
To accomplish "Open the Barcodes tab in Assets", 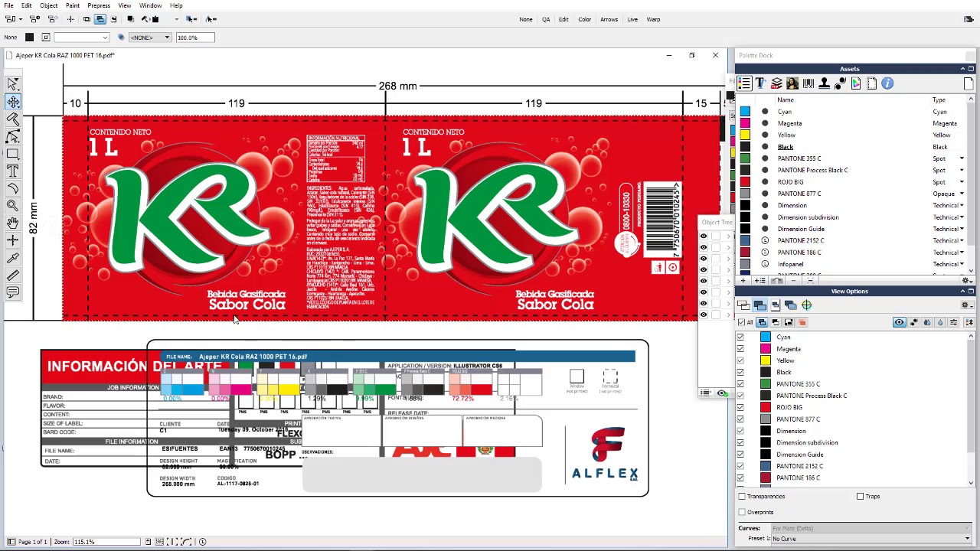I will (x=808, y=83).
